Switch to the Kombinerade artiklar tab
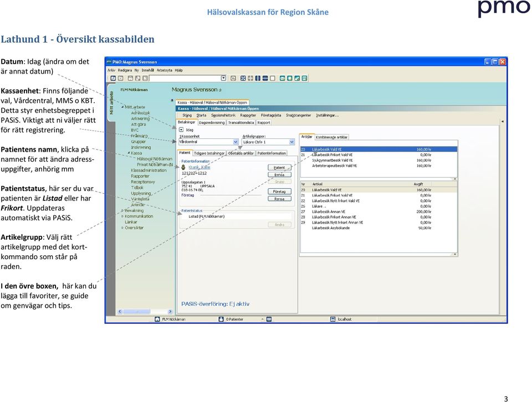Viewport: 532px width, 402px height. (331, 137)
